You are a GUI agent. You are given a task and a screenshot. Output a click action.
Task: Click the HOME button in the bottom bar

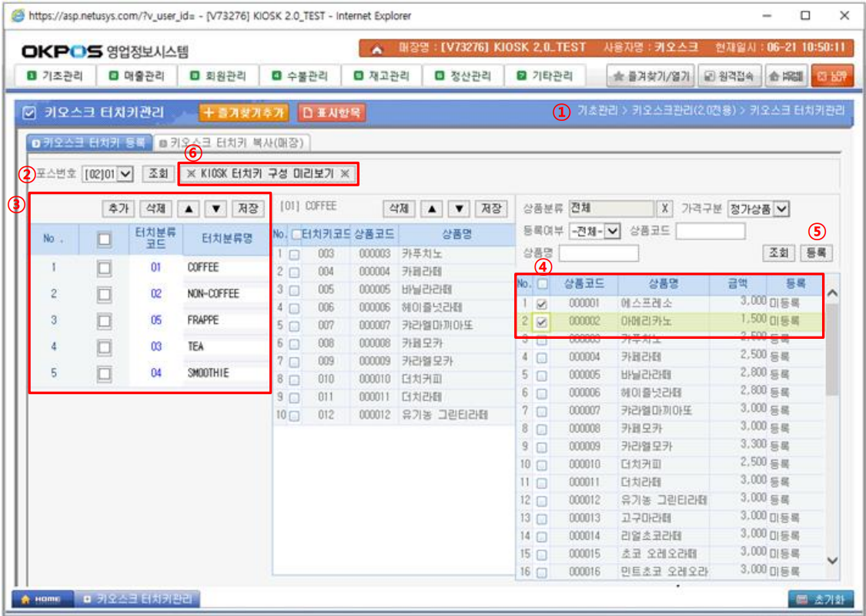coord(43,599)
